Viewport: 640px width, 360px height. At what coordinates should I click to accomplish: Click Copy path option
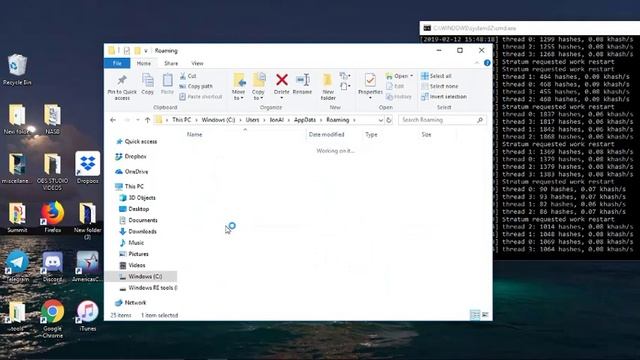click(196, 86)
